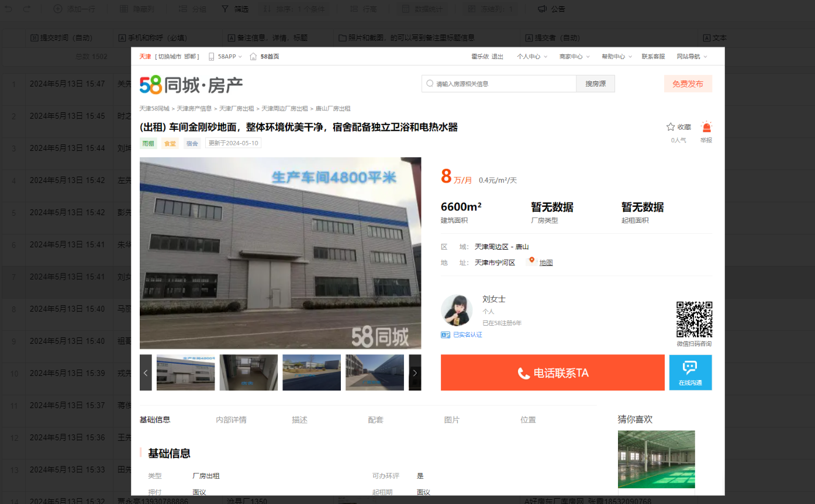Open the 地图 link
The height and width of the screenshot is (504, 815).
(x=546, y=263)
